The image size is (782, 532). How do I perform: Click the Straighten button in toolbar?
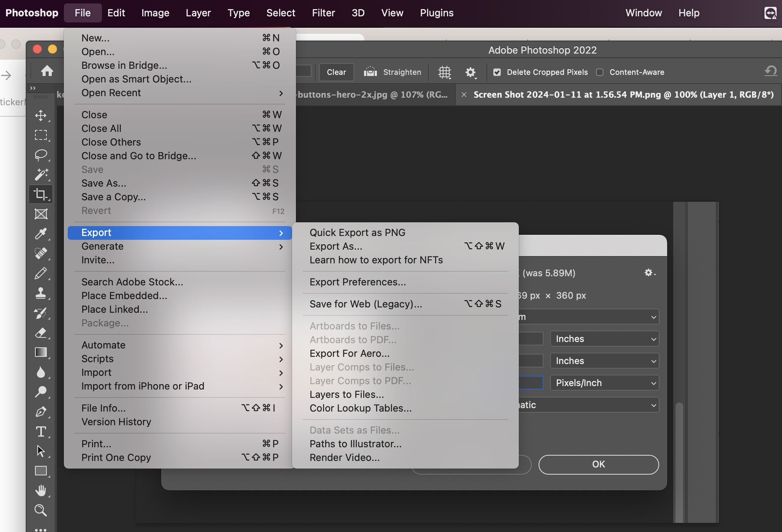click(x=392, y=72)
